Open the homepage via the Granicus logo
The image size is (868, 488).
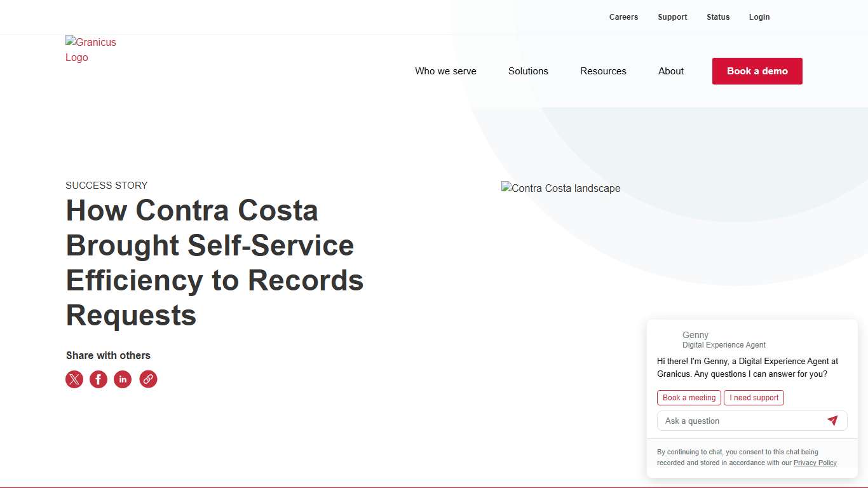91,50
